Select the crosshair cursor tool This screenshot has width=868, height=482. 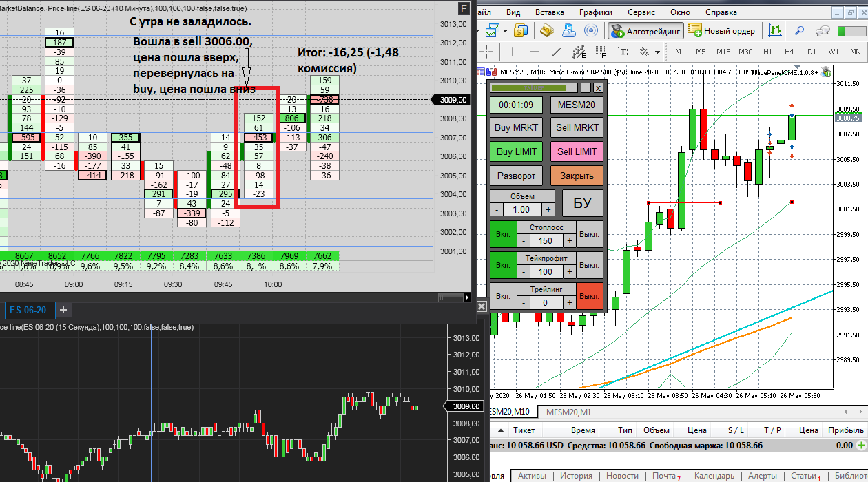click(x=486, y=52)
